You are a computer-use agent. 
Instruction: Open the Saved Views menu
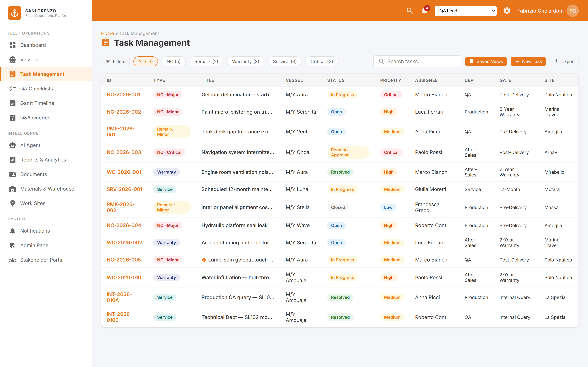click(x=486, y=61)
